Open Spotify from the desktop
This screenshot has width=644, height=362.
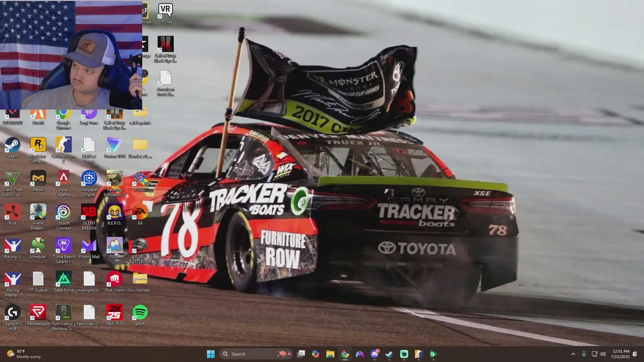[140, 315]
